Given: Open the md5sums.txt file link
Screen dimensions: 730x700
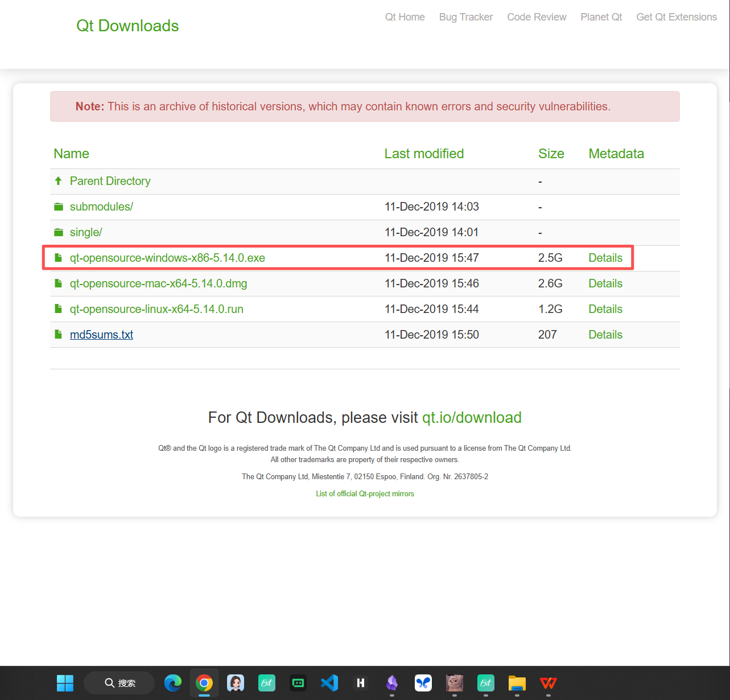Looking at the screenshot, I should click(101, 335).
